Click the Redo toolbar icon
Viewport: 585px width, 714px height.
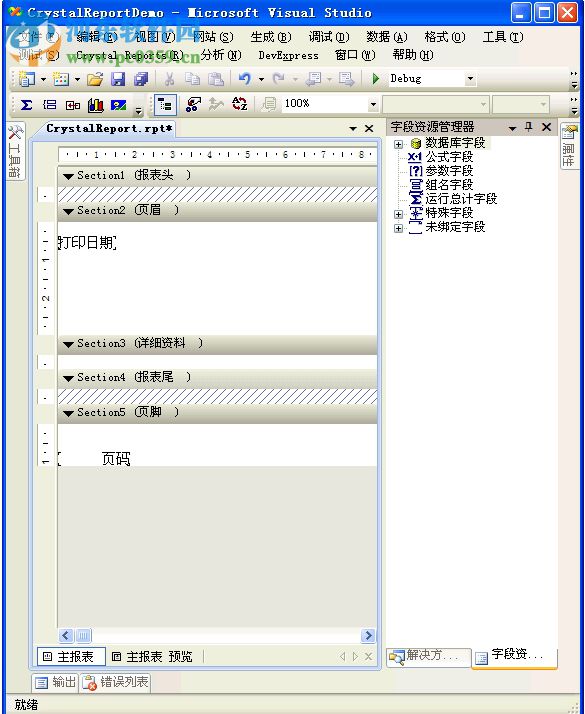pyautogui.click(x=278, y=79)
